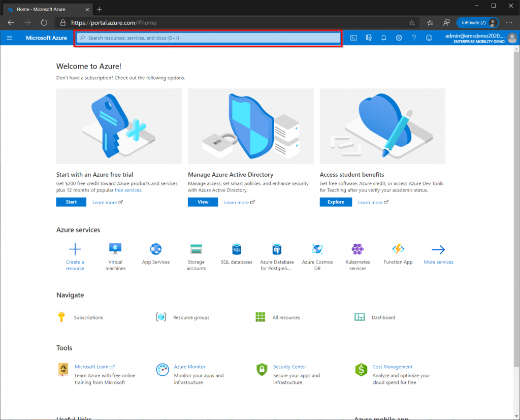Close the Home - Microsoft Azure tab
Image resolution: width=520 pixels, height=420 pixels.
coord(87,9)
